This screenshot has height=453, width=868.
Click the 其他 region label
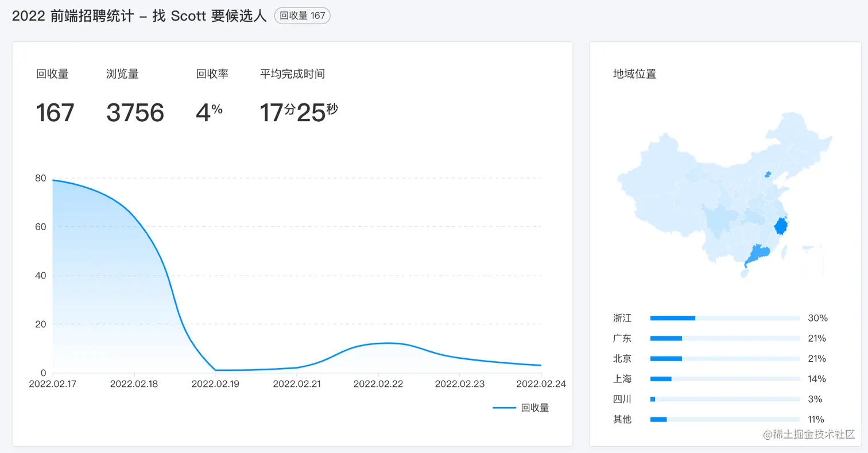click(622, 419)
